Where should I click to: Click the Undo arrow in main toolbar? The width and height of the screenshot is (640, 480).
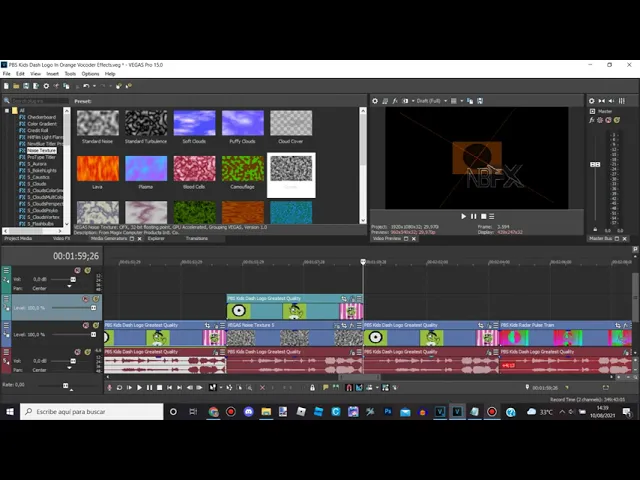(x=86, y=86)
